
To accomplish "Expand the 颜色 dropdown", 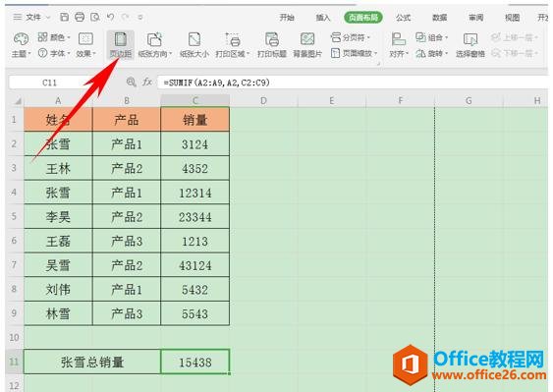I will (54, 37).
